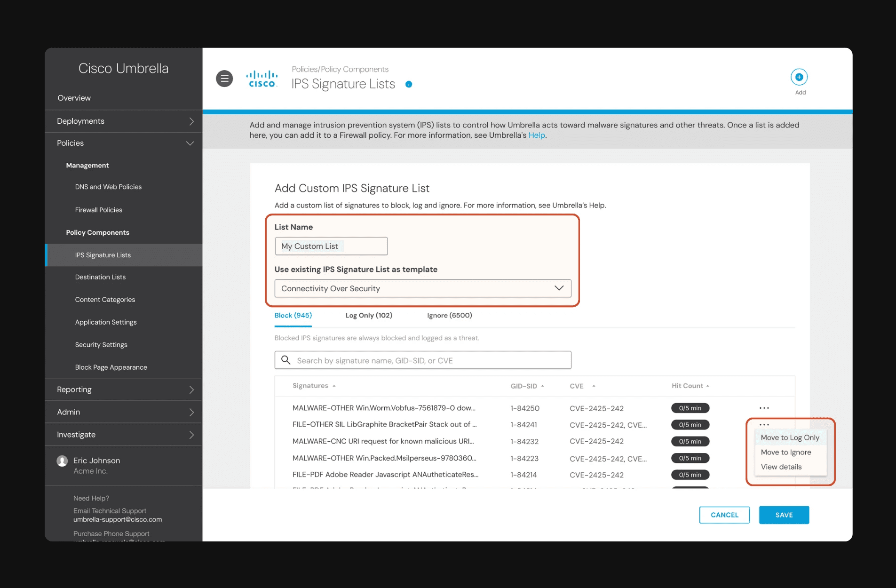Click the signature search field
The width and height of the screenshot is (896, 588).
coord(423,360)
